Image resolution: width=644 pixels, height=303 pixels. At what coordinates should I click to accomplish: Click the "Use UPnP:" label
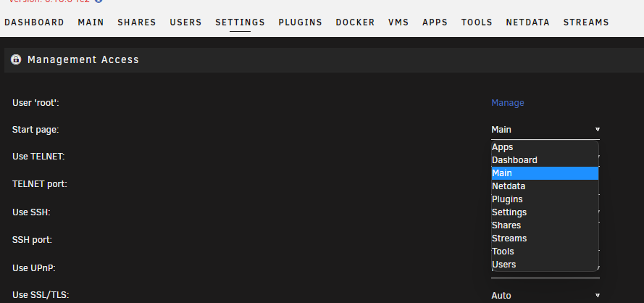tap(33, 268)
